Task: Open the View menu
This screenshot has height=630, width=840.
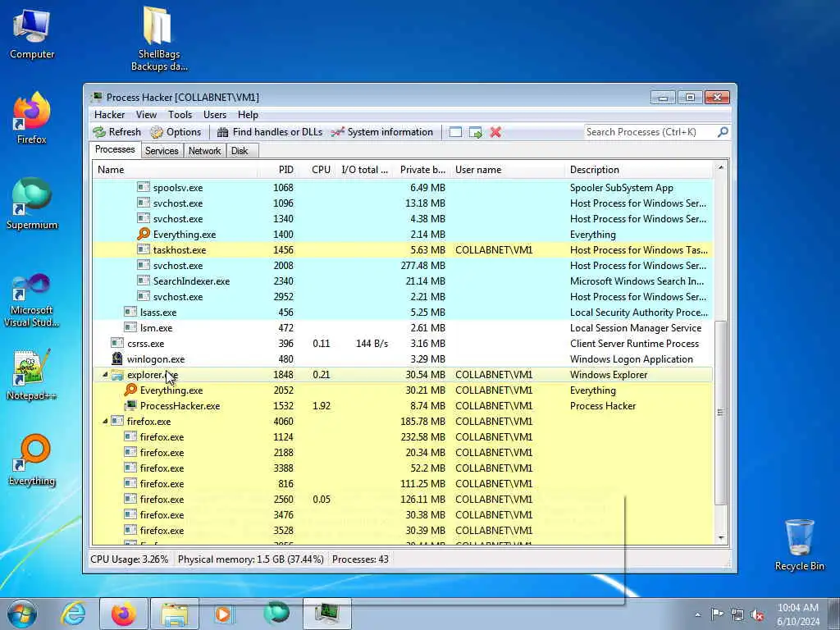Action: click(146, 115)
